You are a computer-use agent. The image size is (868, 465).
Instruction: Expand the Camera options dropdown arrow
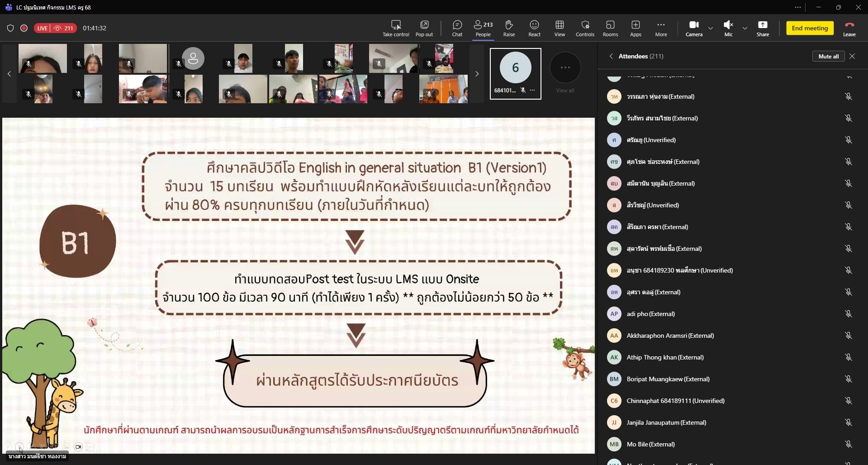point(711,28)
